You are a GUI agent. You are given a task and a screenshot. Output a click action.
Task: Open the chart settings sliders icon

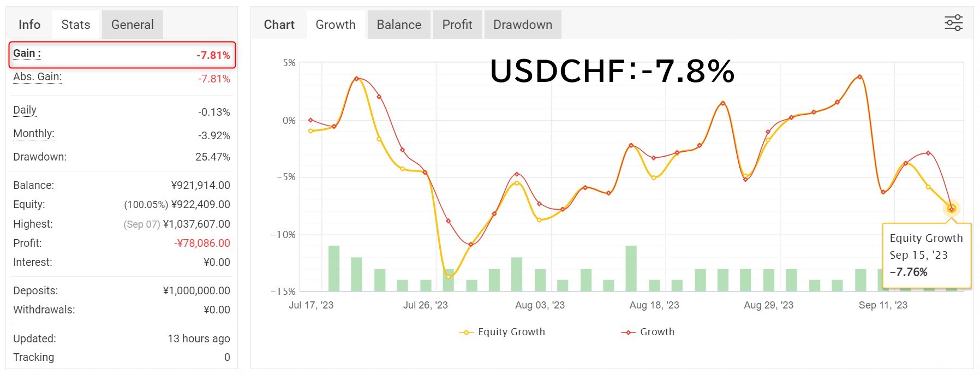(953, 23)
